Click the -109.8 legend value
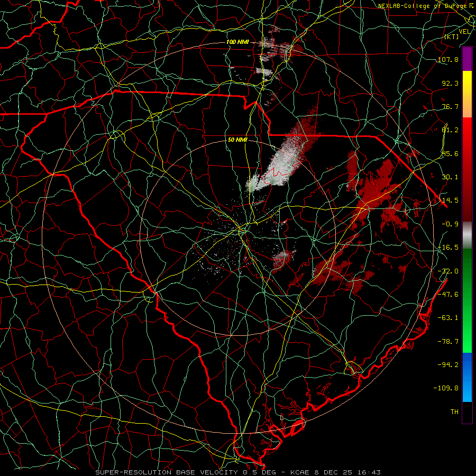This screenshot has width=476, height=476. [446, 388]
